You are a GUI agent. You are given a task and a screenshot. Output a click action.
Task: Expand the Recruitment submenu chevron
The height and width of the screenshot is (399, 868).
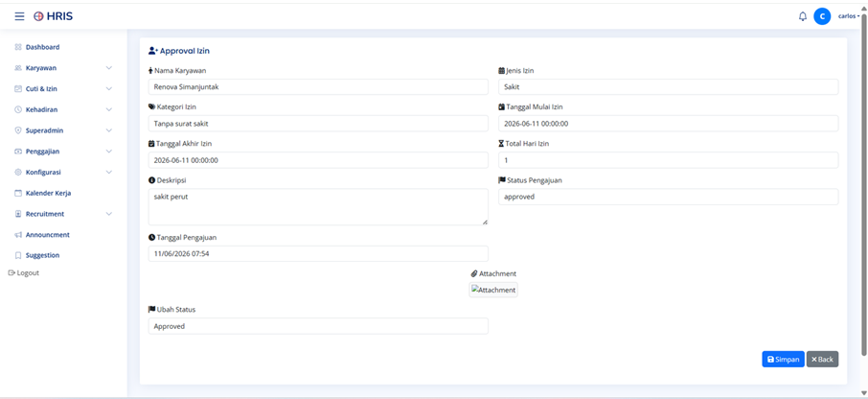(109, 214)
